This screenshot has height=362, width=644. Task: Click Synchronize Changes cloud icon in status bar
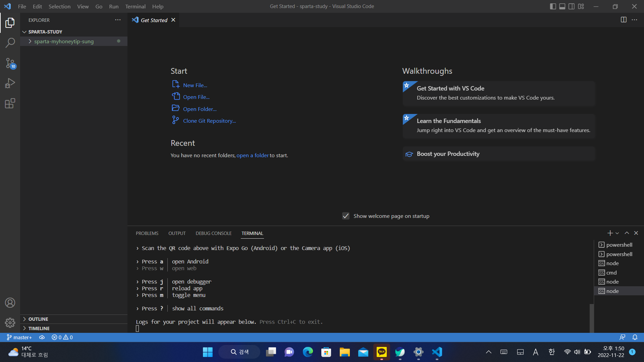[42, 337]
